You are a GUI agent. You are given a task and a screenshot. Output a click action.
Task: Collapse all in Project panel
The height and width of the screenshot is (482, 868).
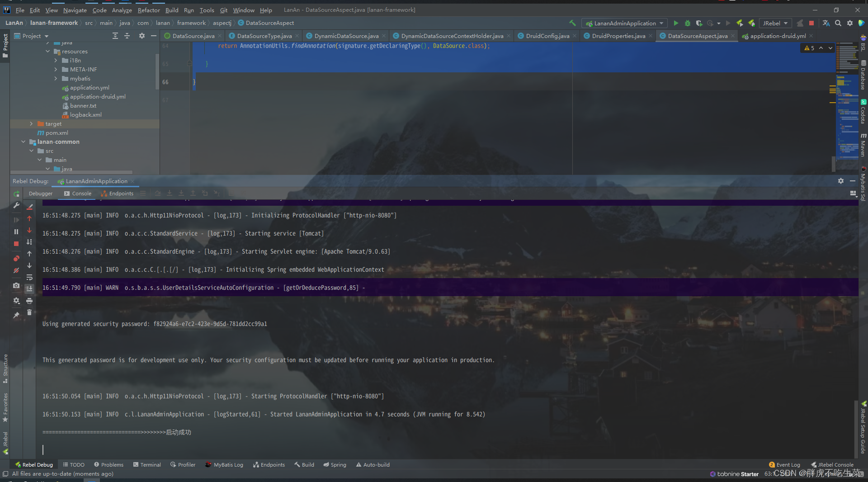pos(127,36)
